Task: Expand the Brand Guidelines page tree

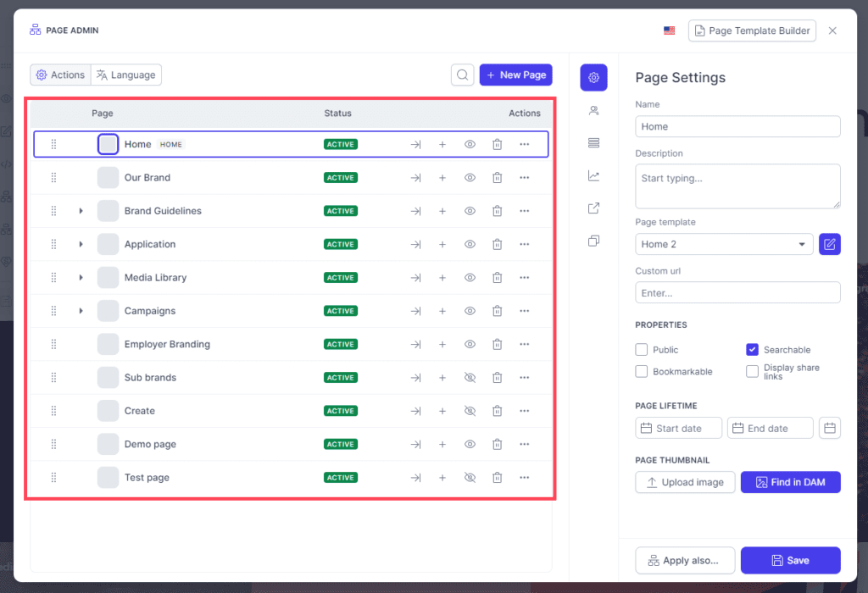Action: 81,211
